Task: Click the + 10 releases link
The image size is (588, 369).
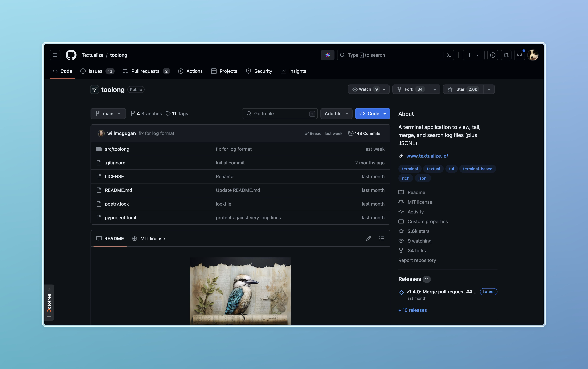Action: [412, 310]
